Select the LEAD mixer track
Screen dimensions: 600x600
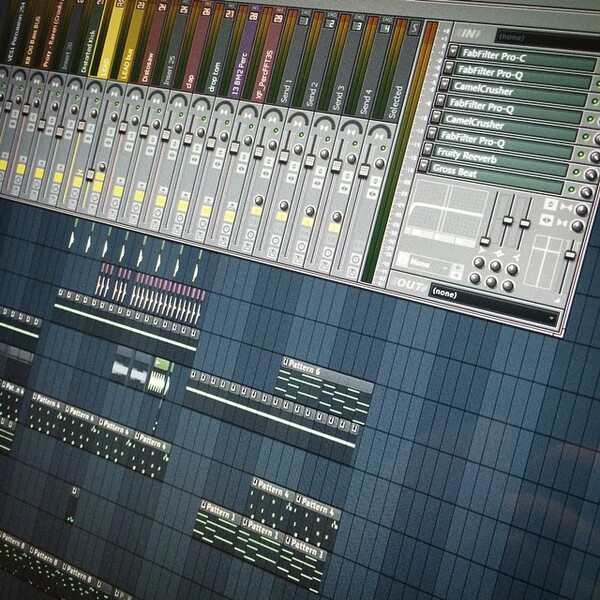point(111,38)
